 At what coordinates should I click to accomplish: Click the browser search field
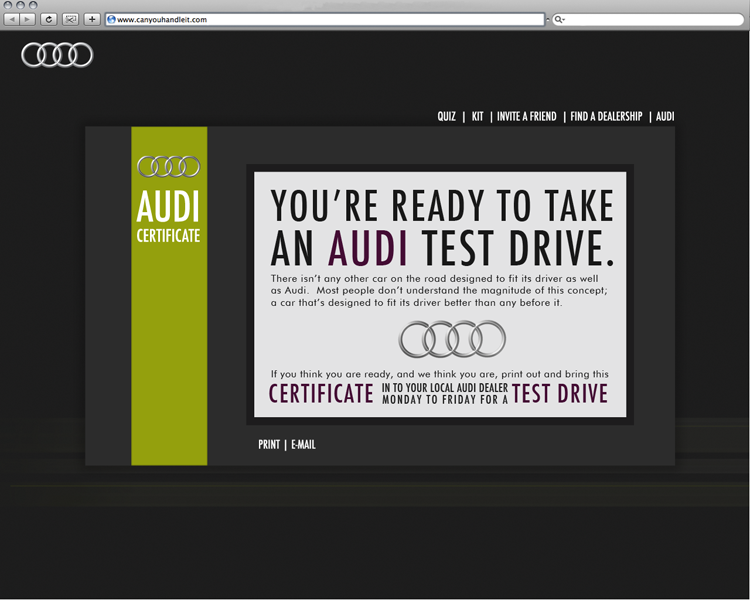648,20
